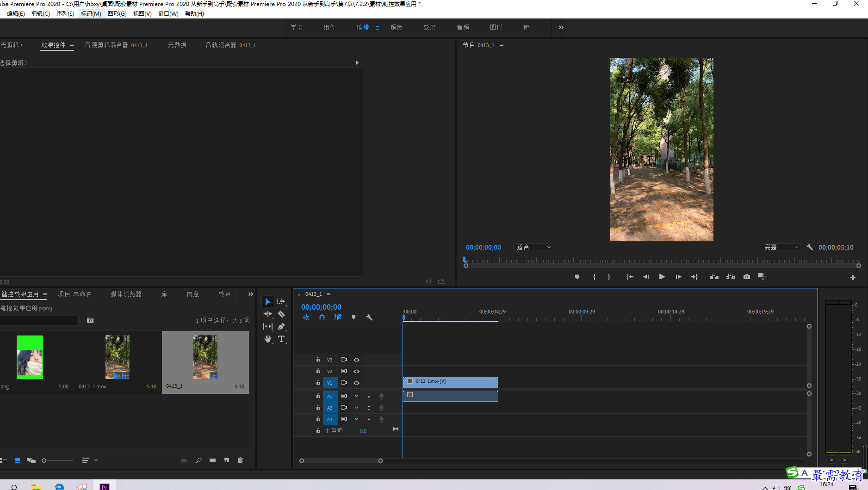
Task: Select the 0413_1.mov thumbnail in project panel
Action: point(118,357)
